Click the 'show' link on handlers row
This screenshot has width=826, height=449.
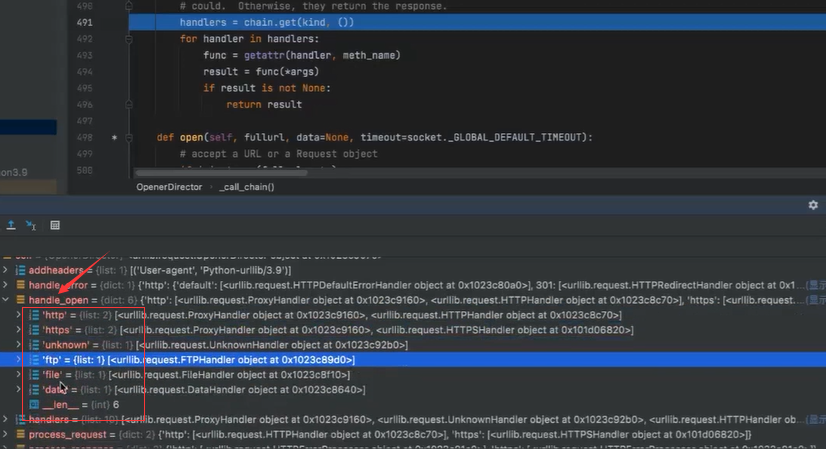coord(817,419)
